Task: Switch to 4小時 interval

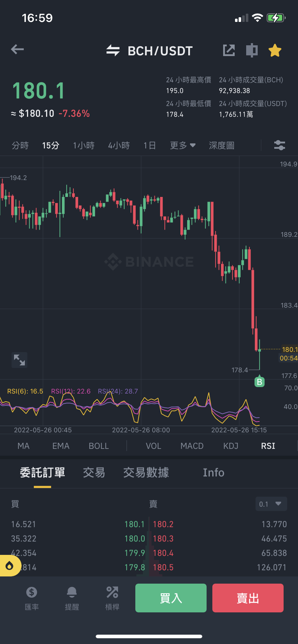Action: [119, 146]
